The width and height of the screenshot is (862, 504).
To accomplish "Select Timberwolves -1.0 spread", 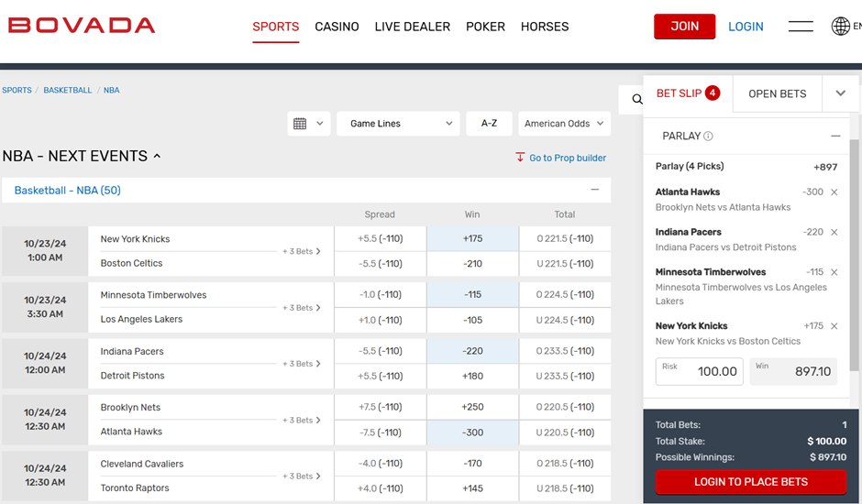I will pos(380,294).
